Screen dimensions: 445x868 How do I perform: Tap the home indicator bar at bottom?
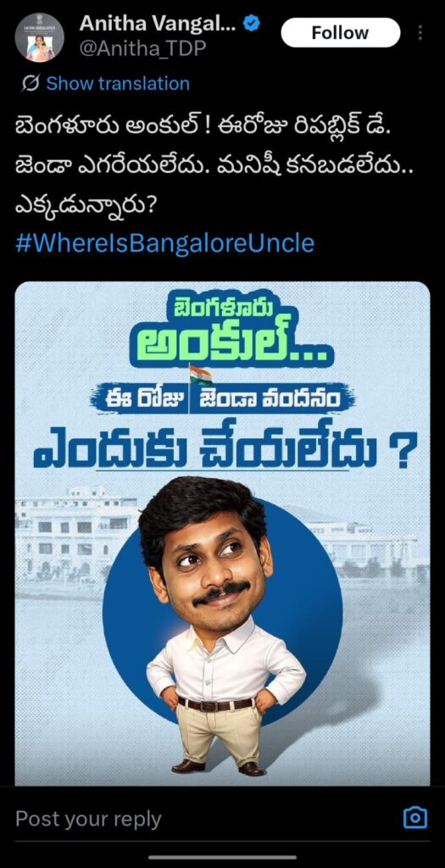(222, 857)
